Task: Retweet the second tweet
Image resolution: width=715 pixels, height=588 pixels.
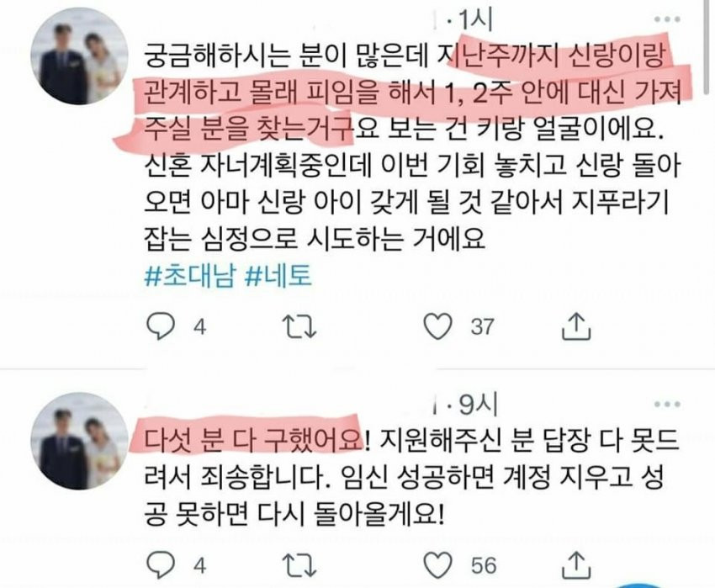Action: (x=299, y=565)
